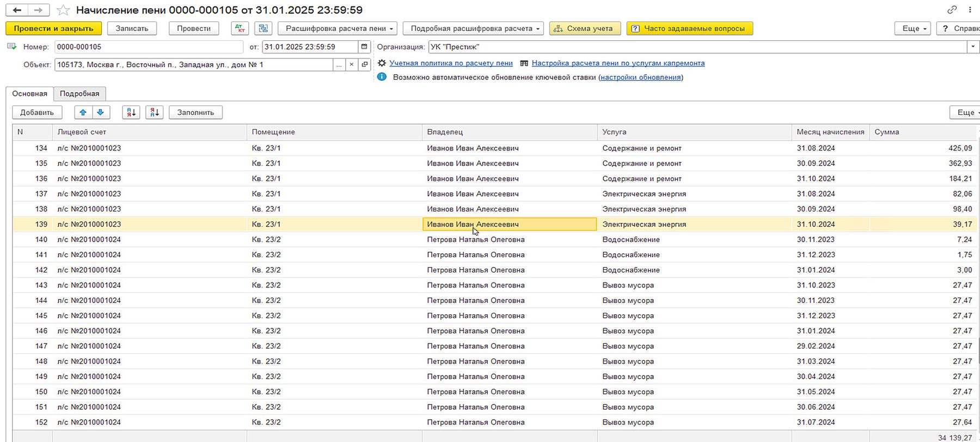
Task: Move row down with blue arrow
Action: point(101,112)
